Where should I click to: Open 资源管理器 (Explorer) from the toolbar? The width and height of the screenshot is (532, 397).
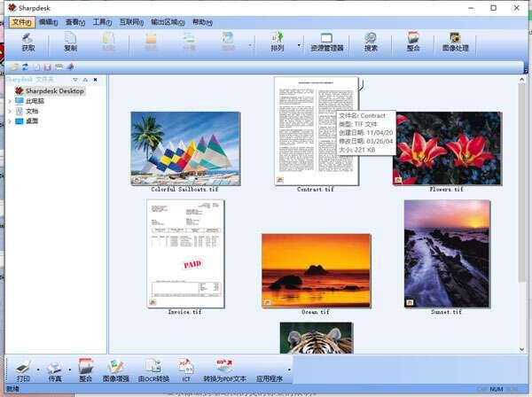[326, 41]
